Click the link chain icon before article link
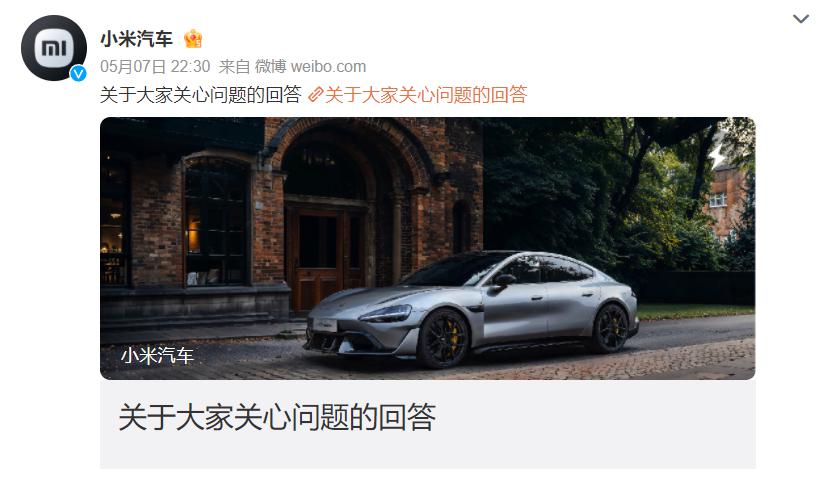 [x=316, y=95]
